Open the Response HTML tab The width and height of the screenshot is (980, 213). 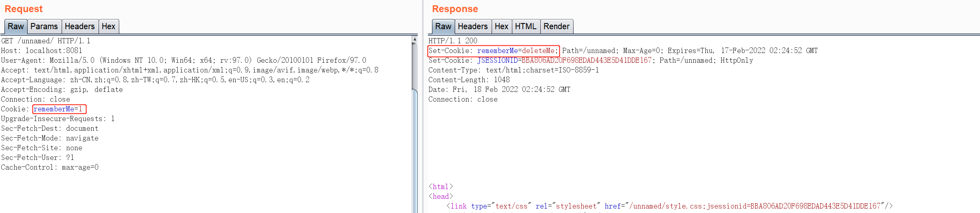click(526, 26)
